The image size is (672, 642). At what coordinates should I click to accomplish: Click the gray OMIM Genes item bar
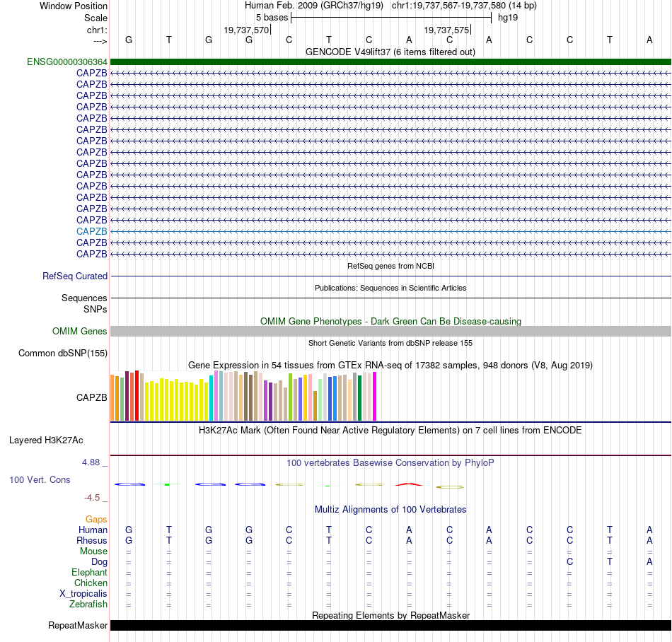click(390, 331)
